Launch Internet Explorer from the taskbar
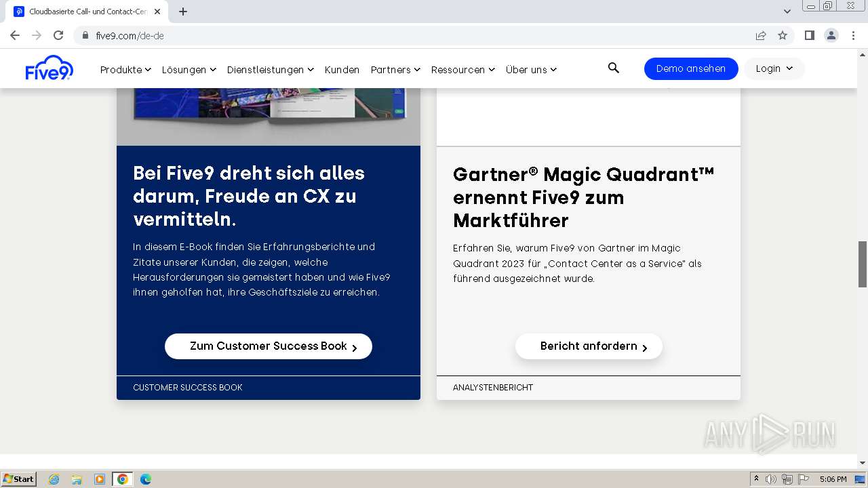This screenshot has height=488, width=868. click(x=54, y=479)
